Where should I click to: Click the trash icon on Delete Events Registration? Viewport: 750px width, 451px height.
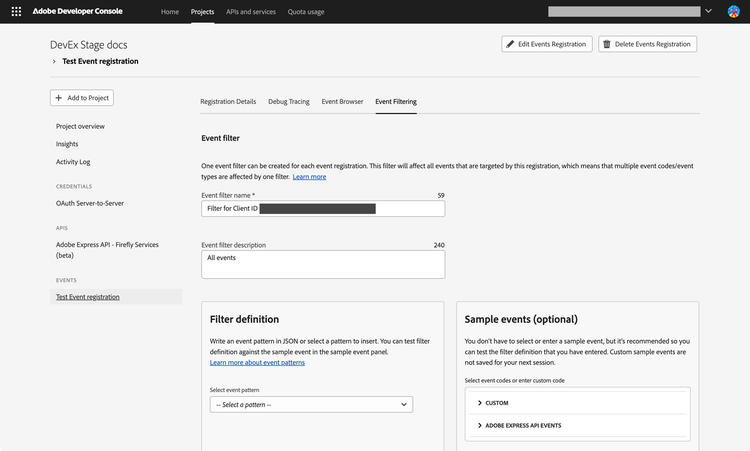(x=607, y=44)
